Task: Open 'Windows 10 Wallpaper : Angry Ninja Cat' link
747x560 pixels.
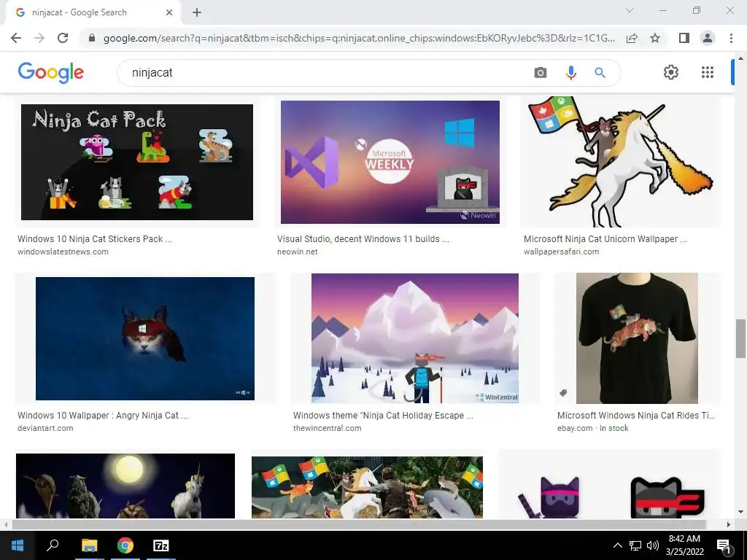Action: (103, 416)
